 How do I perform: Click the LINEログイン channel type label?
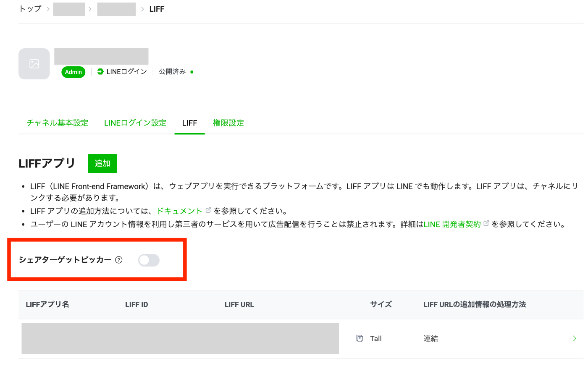point(127,72)
